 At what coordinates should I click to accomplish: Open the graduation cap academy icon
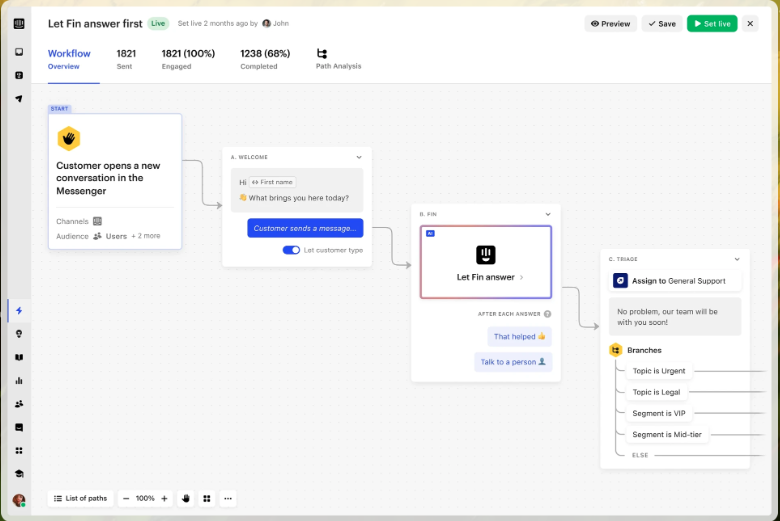point(18,474)
